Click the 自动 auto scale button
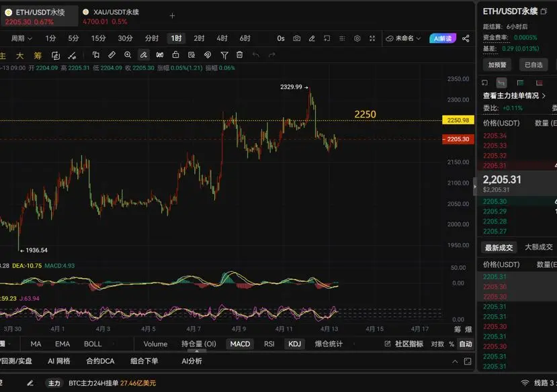 point(466,344)
